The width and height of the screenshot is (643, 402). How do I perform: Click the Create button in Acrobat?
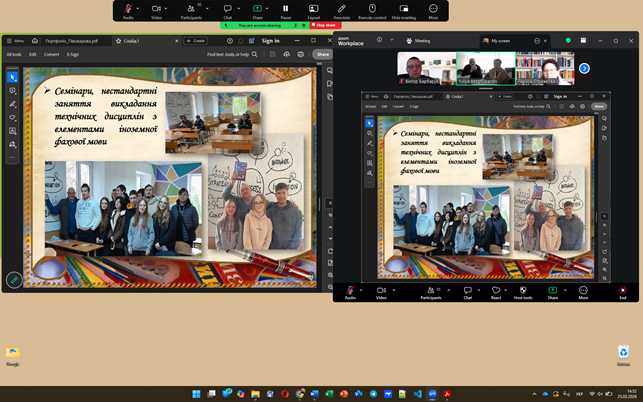196,41
